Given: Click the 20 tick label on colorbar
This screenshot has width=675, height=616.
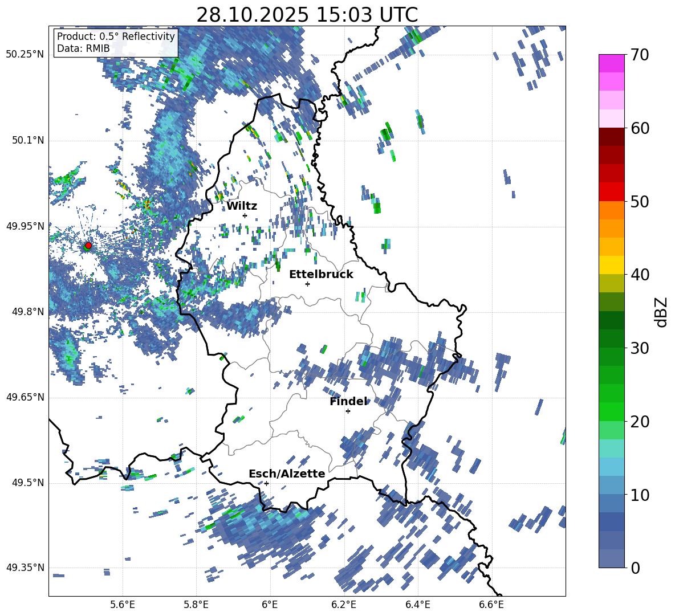Looking at the screenshot, I should coord(640,422).
